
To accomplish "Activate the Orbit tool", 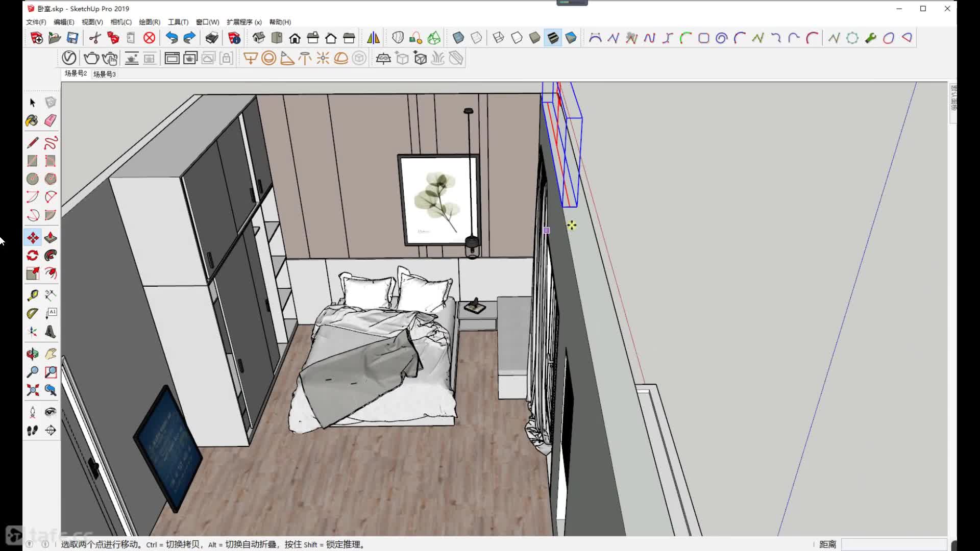I will (x=33, y=354).
